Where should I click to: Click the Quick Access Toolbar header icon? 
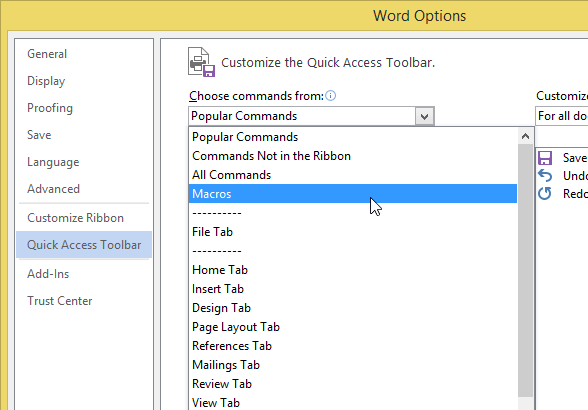pyautogui.click(x=201, y=62)
